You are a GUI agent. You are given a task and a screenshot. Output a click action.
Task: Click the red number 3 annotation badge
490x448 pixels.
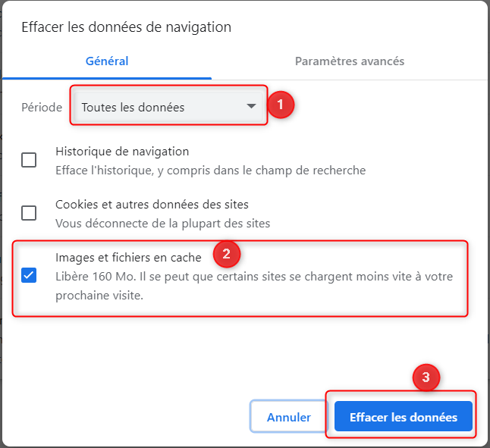[x=426, y=378]
